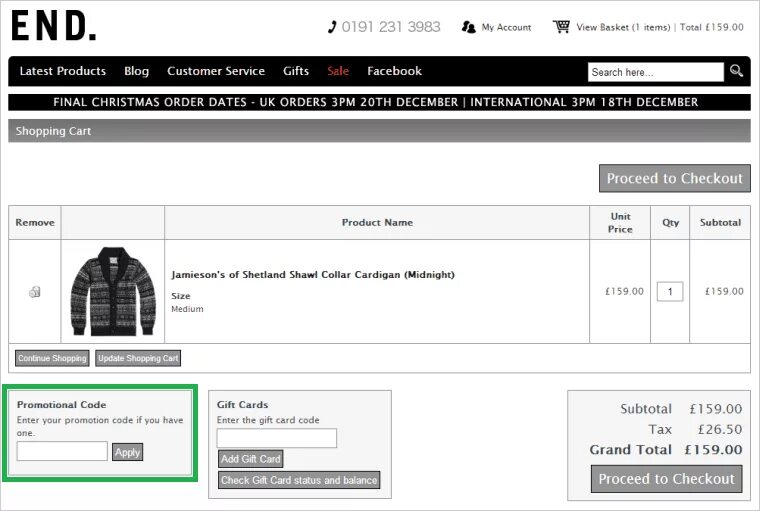
Task: Open View Basket link
Action: 623,27
